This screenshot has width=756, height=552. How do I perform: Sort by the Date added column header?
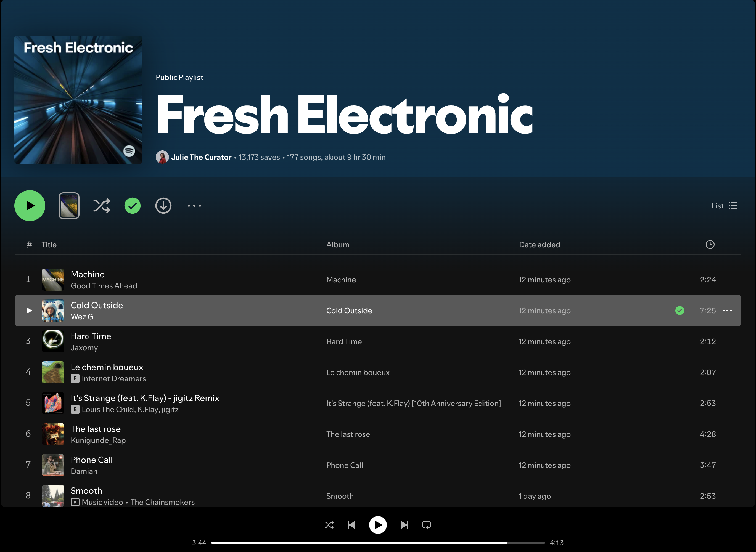click(x=540, y=245)
